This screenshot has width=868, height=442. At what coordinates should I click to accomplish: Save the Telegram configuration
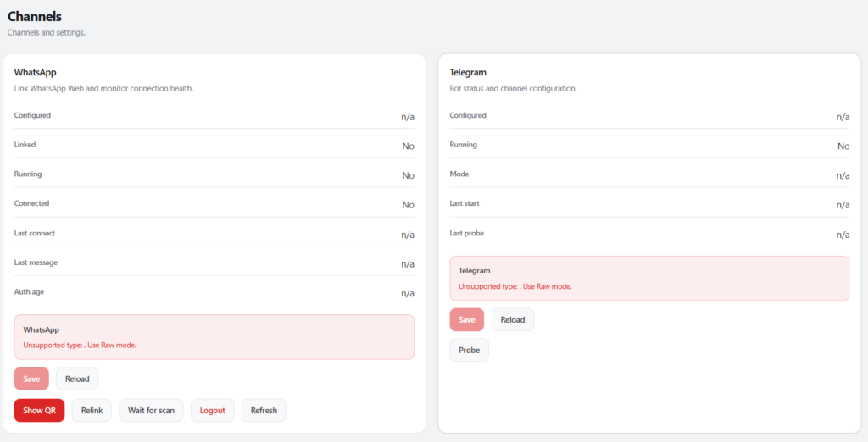[x=466, y=319]
